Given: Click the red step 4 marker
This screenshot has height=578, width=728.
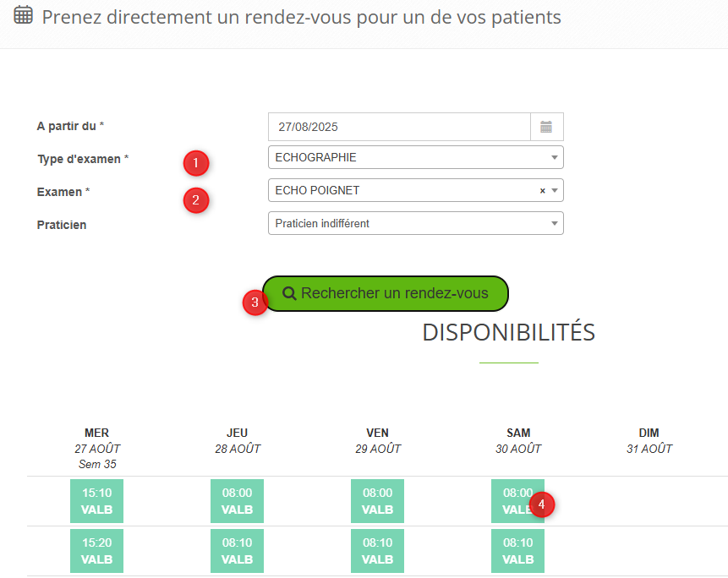Looking at the screenshot, I should pyautogui.click(x=542, y=504).
